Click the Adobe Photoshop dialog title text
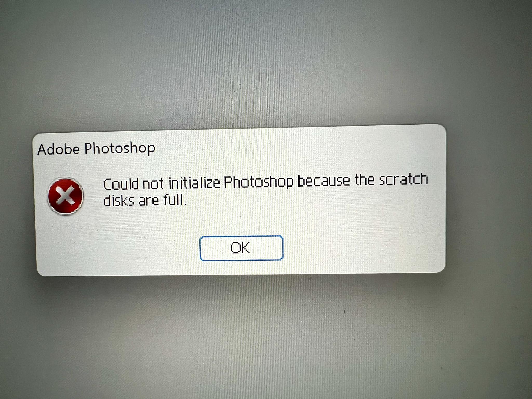This screenshot has width=532, height=399. [x=96, y=149]
